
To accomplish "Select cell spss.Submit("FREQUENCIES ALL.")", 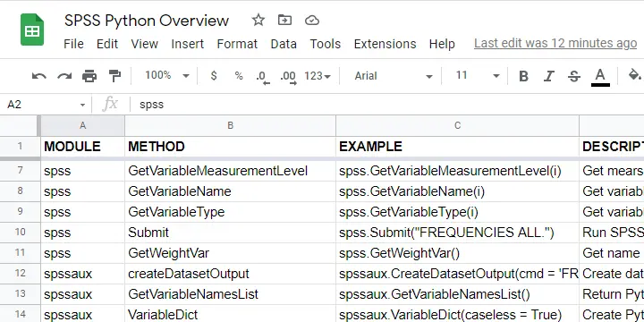I will pyautogui.click(x=457, y=233).
